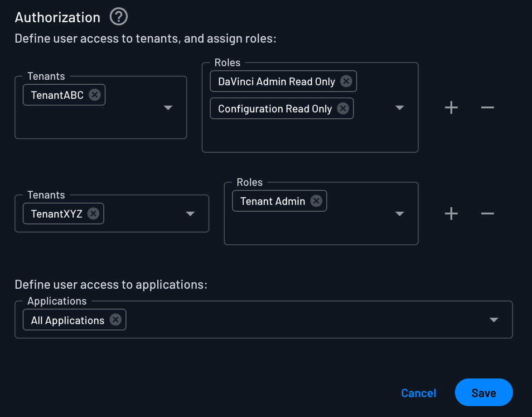The width and height of the screenshot is (532, 417).
Task: Remove the TenantABC tenant chip
Action: pyautogui.click(x=94, y=95)
